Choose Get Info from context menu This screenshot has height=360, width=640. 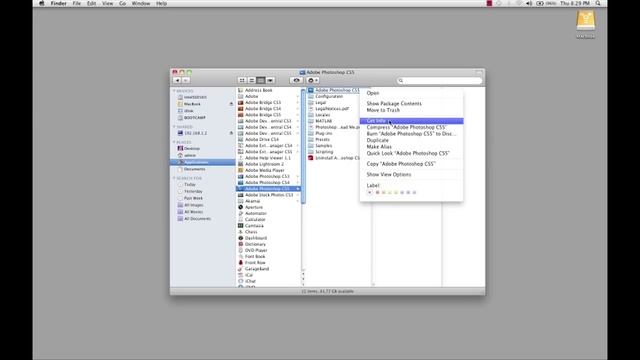[411, 121]
